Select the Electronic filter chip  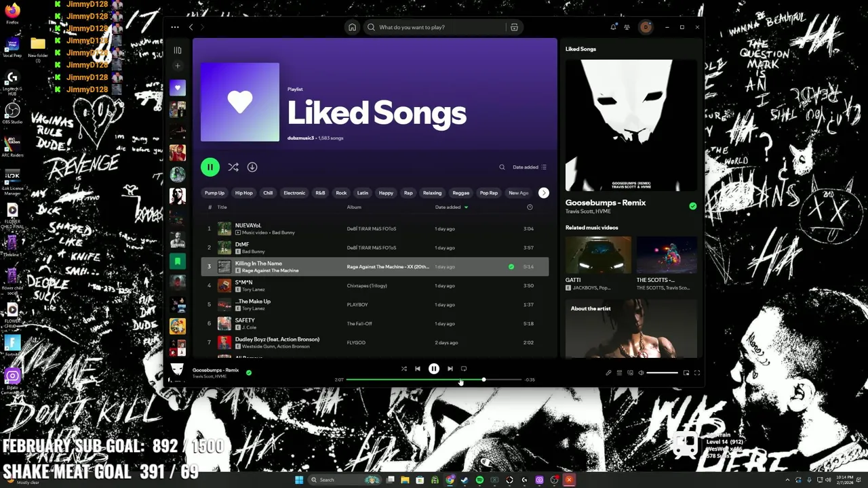coord(294,193)
